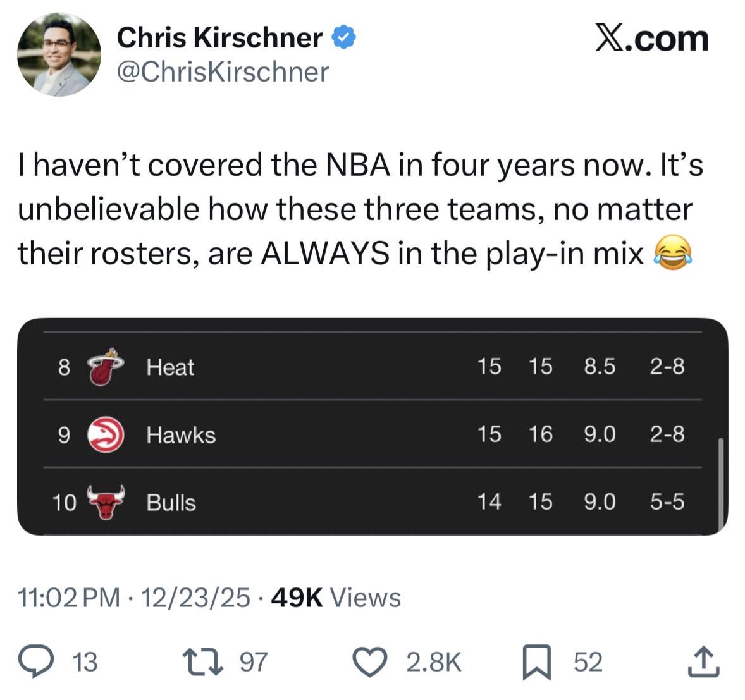Bookmark this tweet
The image size is (745, 700).
(537, 662)
